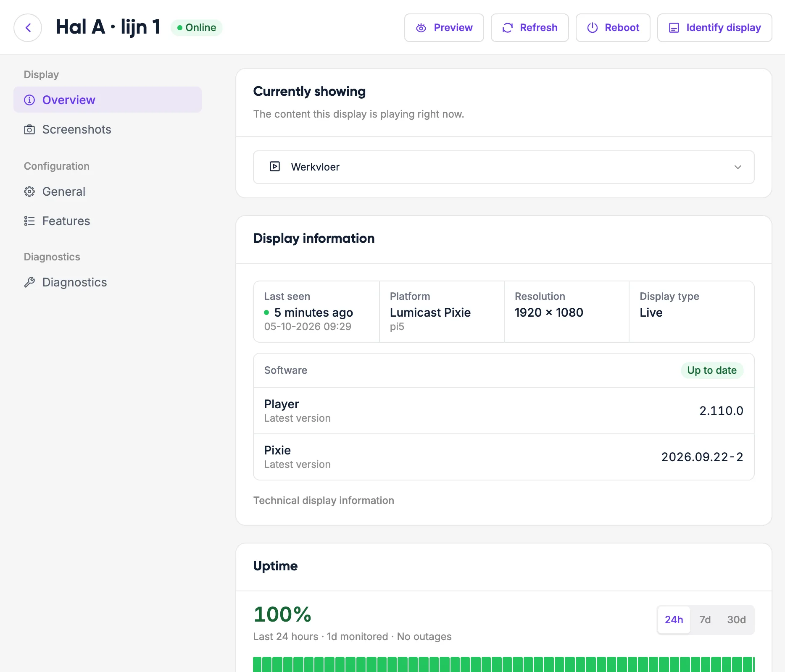Click the wrench icon beside Diagnostics

coord(29,282)
